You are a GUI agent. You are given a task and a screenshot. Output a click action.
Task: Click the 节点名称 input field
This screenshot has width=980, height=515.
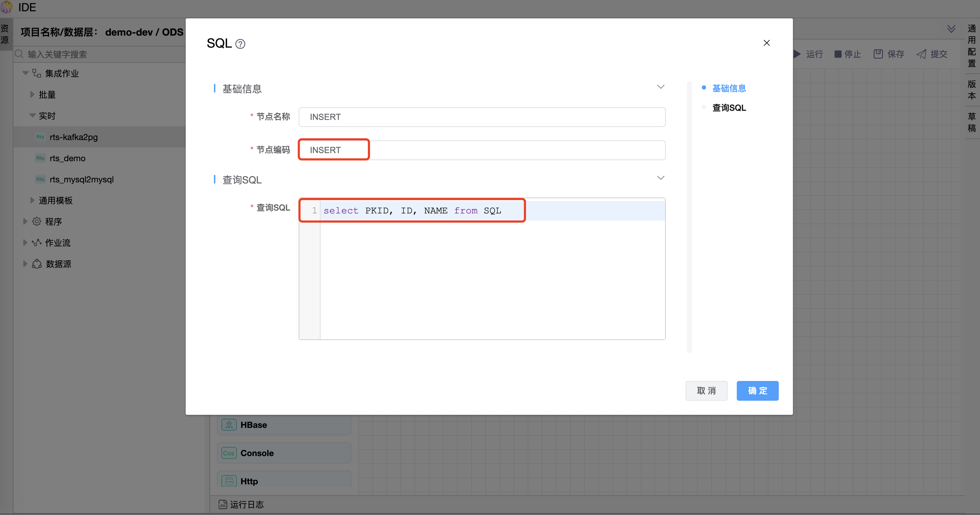[x=482, y=117]
